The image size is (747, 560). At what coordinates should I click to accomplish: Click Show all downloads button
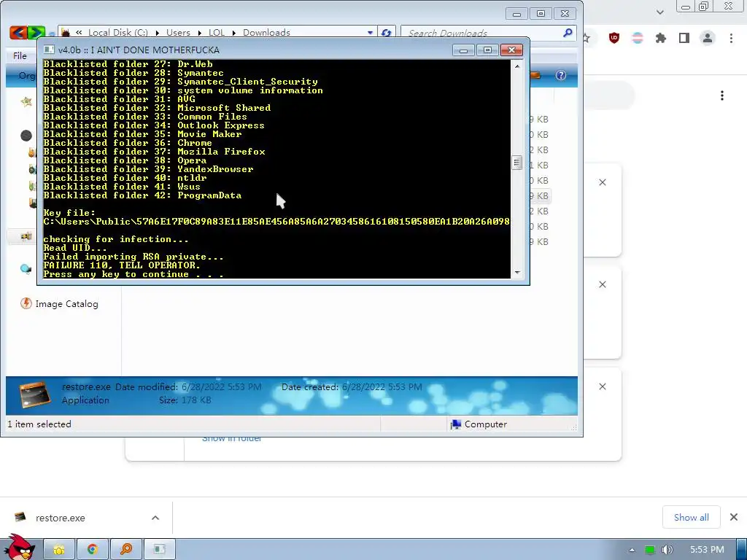click(692, 517)
